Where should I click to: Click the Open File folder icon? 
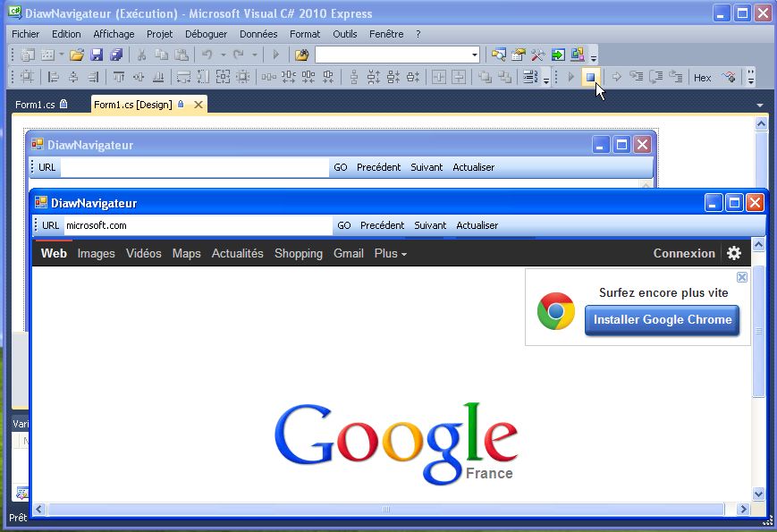[x=77, y=55]
